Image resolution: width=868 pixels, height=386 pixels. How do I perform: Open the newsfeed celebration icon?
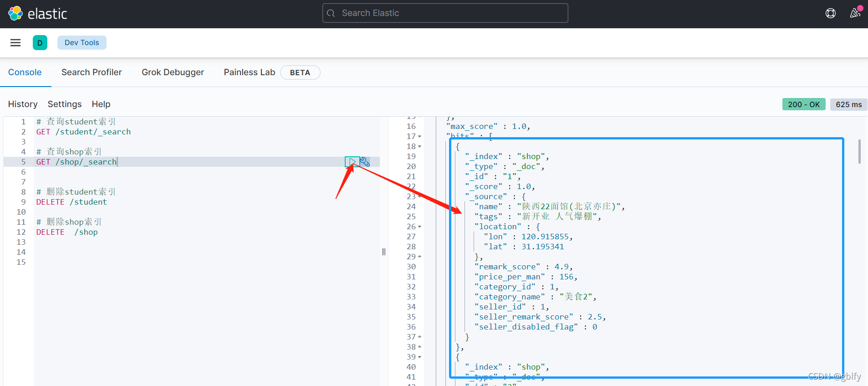click(855, 13)
